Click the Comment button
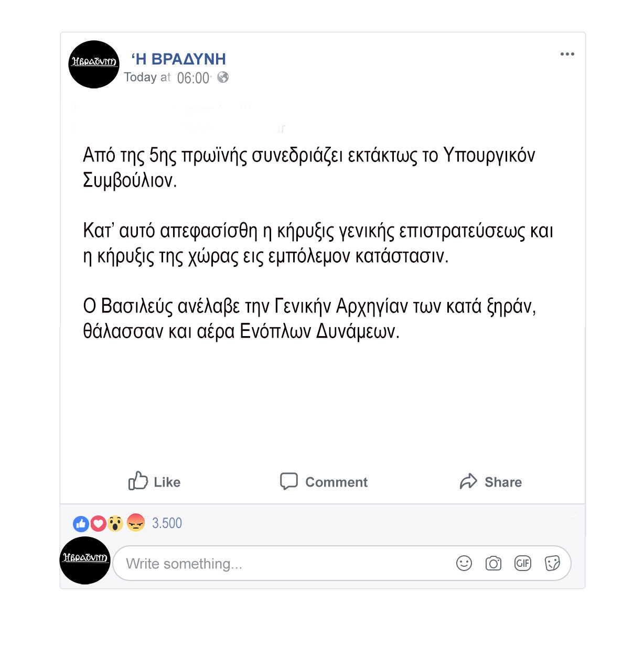Screen dimensions: 644x646 click(x=324, y=481)
